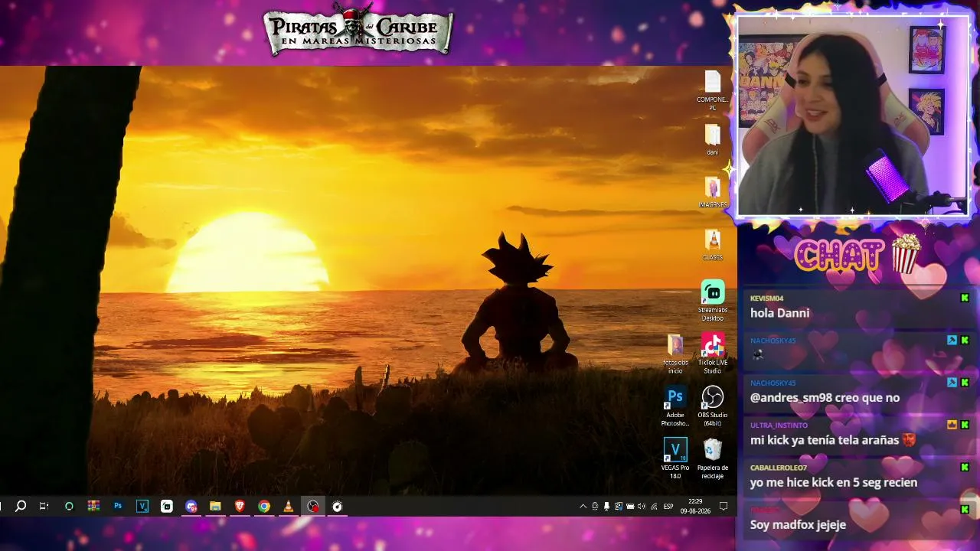Click the microphone tray icon
Image resolution: width=980 pixels, height=551 pixels.
pos(606,506)
